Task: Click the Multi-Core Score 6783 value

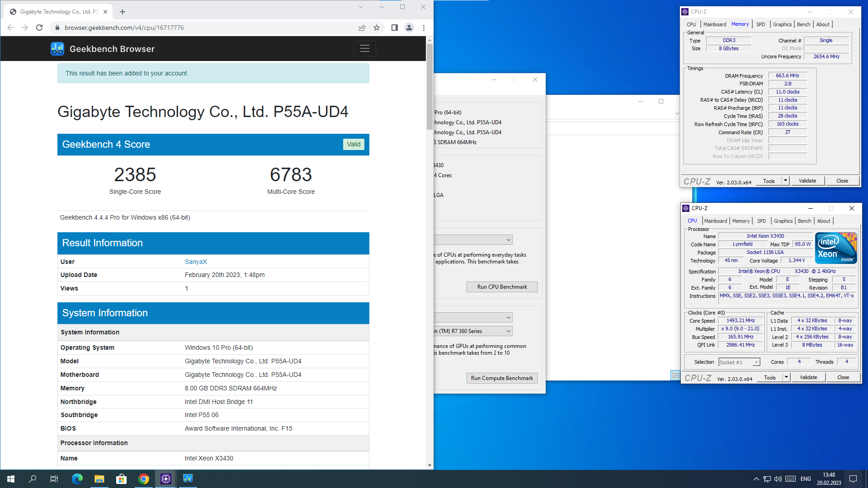Action: (291, 174)
